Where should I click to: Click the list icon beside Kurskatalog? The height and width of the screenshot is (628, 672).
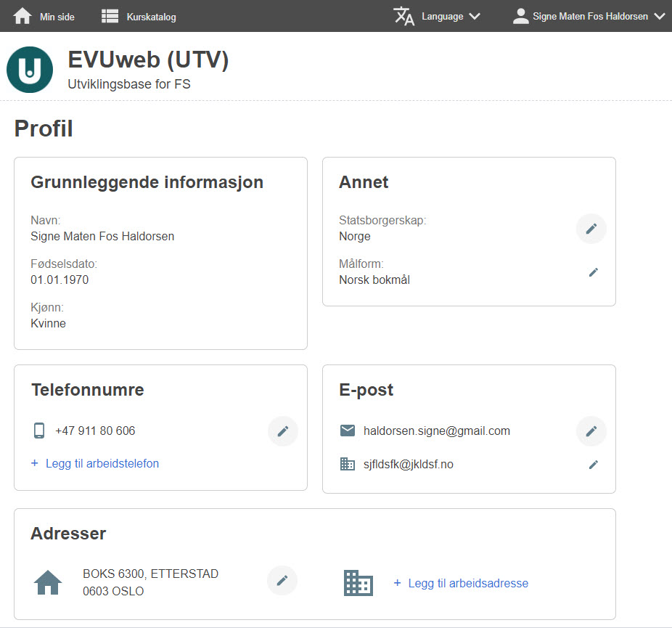pyautogui.click(x=110, y=16)
